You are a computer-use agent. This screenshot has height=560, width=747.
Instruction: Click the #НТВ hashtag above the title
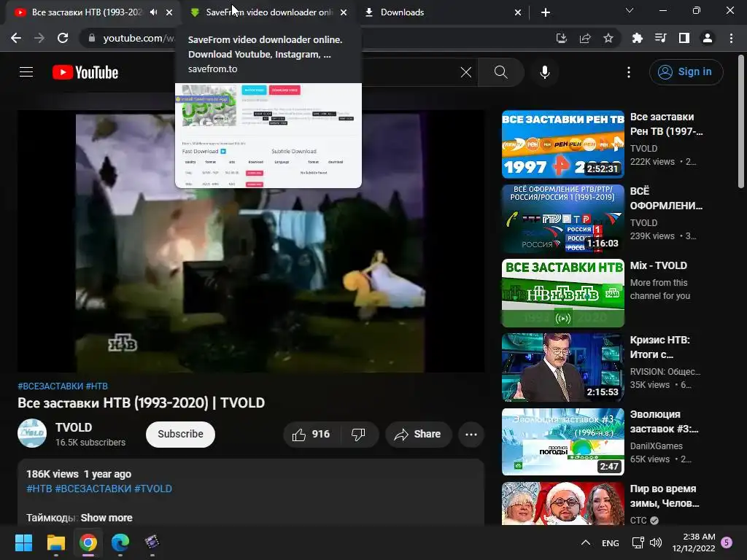pyautogui.click(x=97, y=386)
